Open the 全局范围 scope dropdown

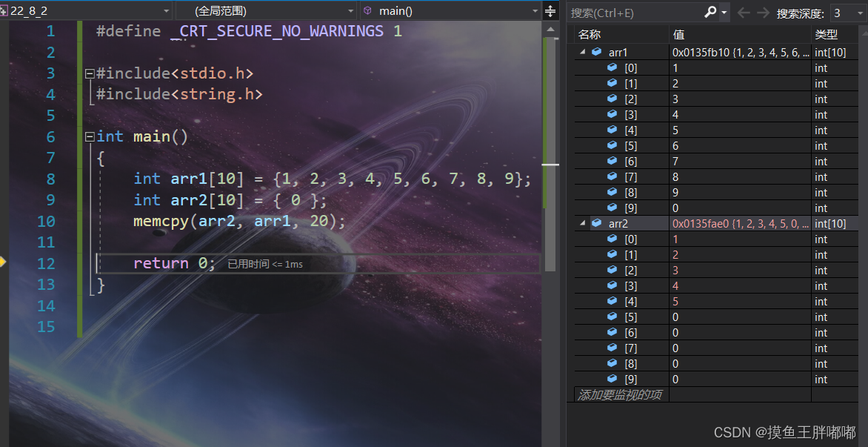[266, 10]
